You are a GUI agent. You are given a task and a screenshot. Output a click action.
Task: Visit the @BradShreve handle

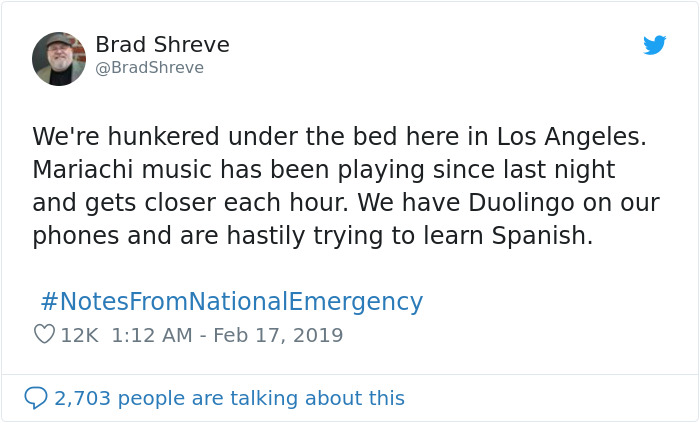point(149,68)
